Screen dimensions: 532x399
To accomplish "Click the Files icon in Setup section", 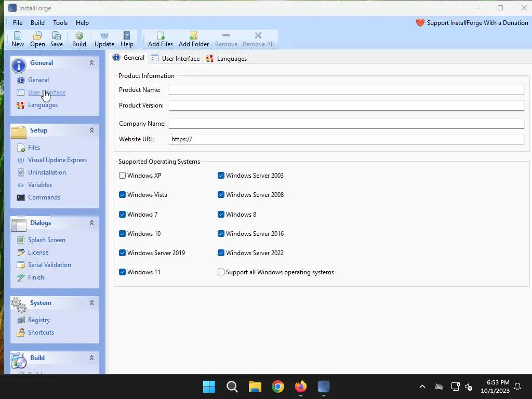I will tap(21, 148).
